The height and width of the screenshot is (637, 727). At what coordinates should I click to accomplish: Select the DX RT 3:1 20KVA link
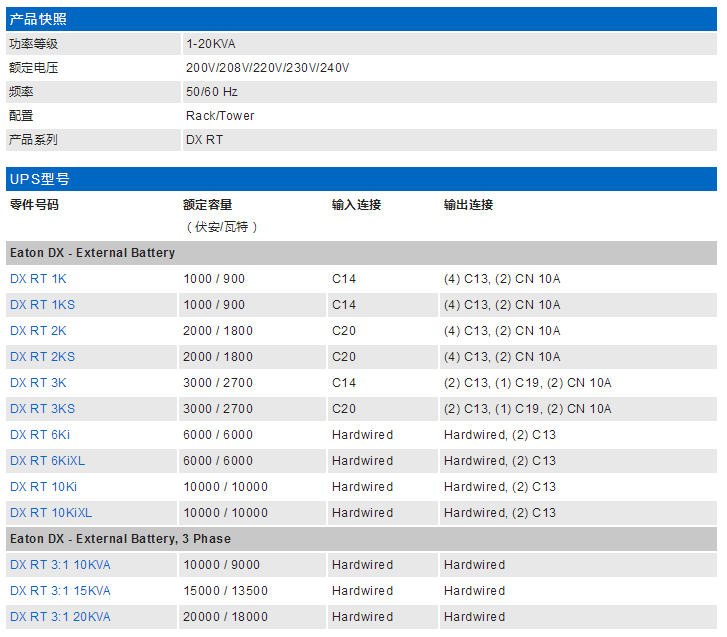coord(60,617)
